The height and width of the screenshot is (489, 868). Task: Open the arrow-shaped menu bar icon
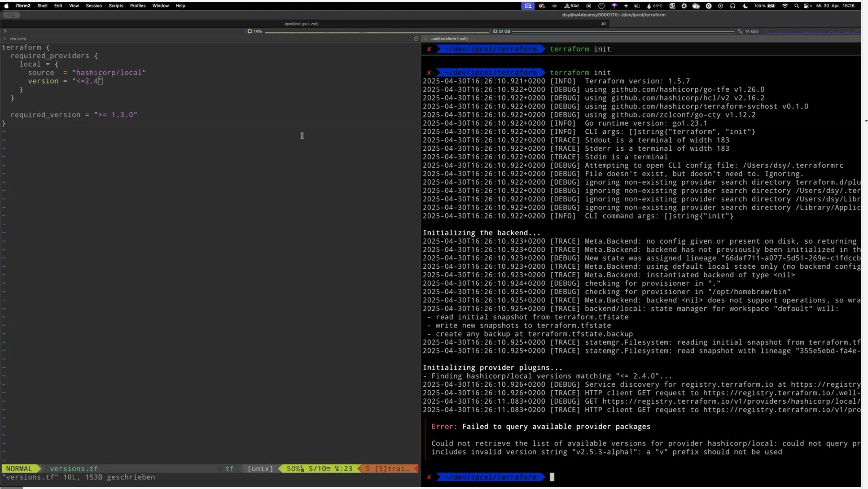tap(554, 6)
